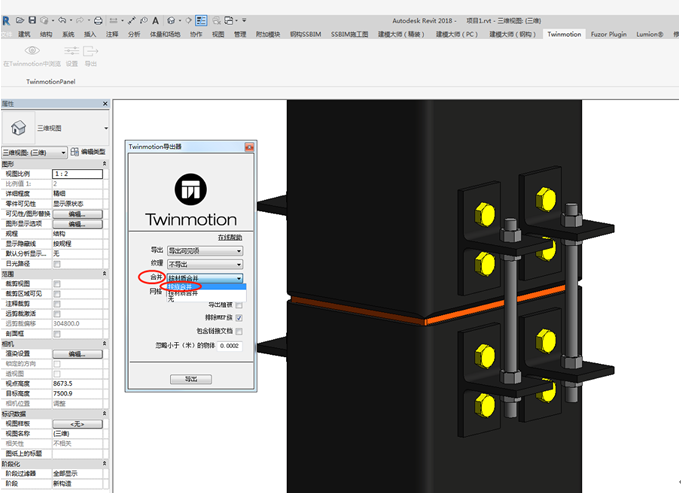Screen dimensions: 681x504
Task: Open the export scope dropdown in exporter
Action: 205,251
